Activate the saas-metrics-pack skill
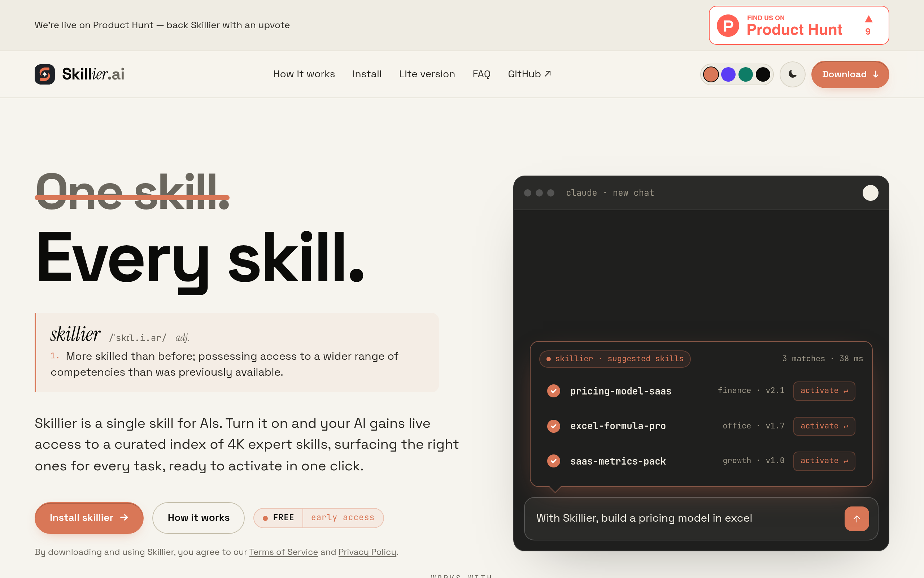 pos(824,461)
